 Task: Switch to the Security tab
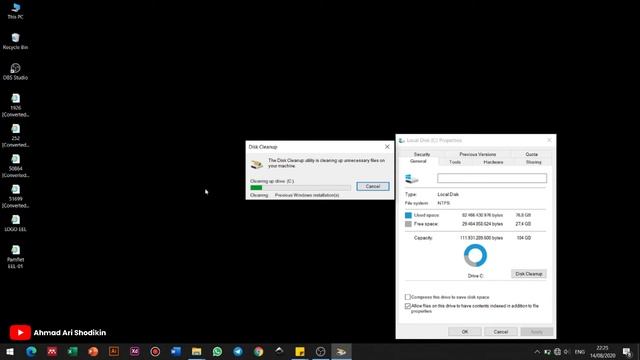422,154
